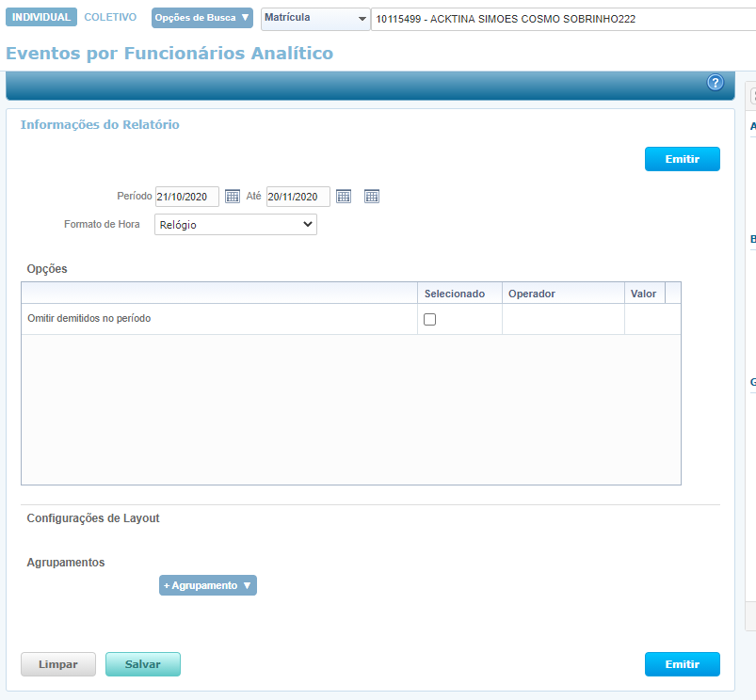Click the Selecionado column header
Screen dimensions: 756x700
coord(455,294)
